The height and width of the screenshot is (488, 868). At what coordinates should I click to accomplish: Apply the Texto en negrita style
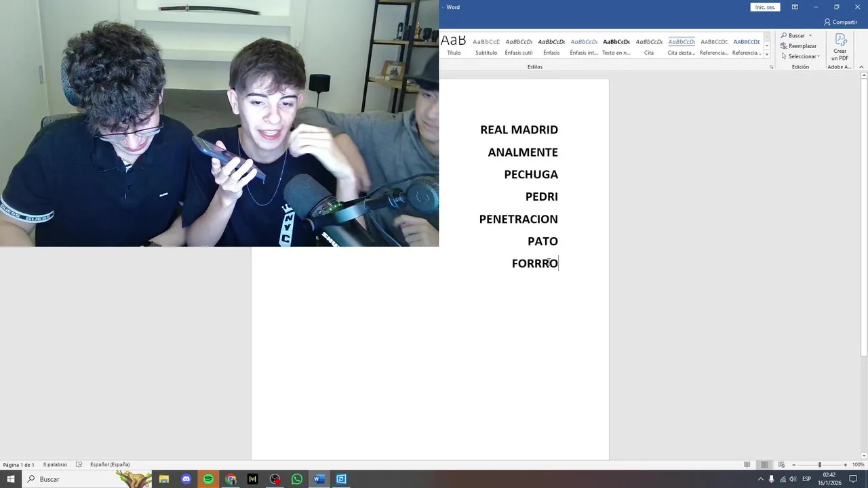(x=616, y=45)
